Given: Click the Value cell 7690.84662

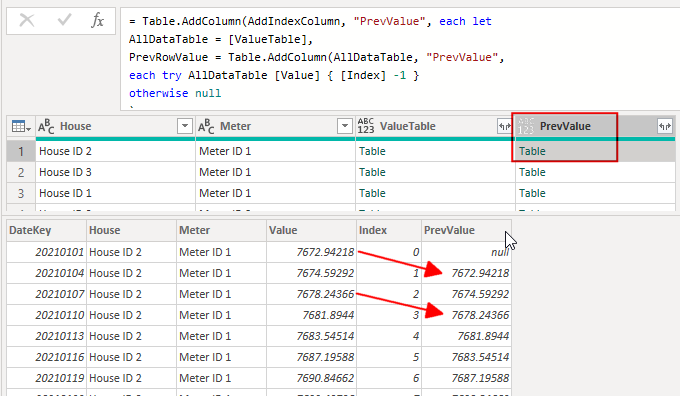Looking at the screenshot, I should tap(311, 378).
